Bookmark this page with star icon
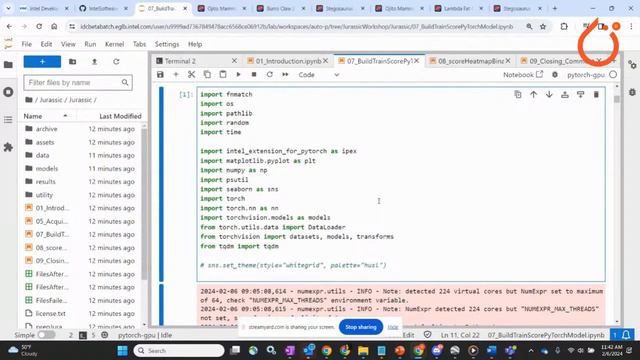The width and height of the screenshot is (640, 360). (543, 27)
